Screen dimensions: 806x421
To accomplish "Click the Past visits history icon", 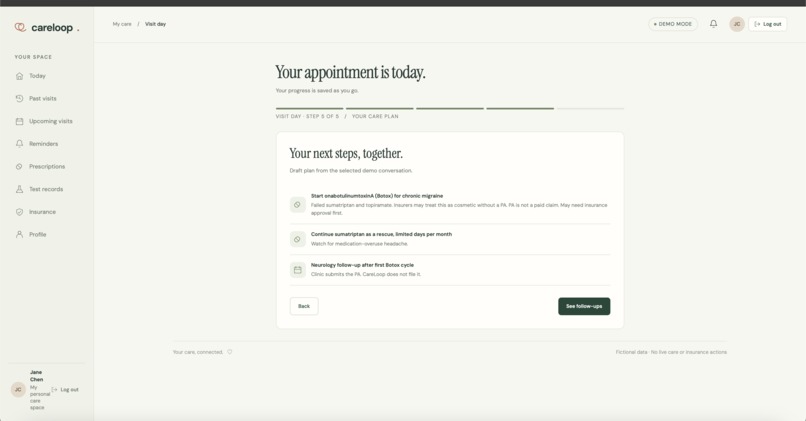I will (x=20, y=99).
